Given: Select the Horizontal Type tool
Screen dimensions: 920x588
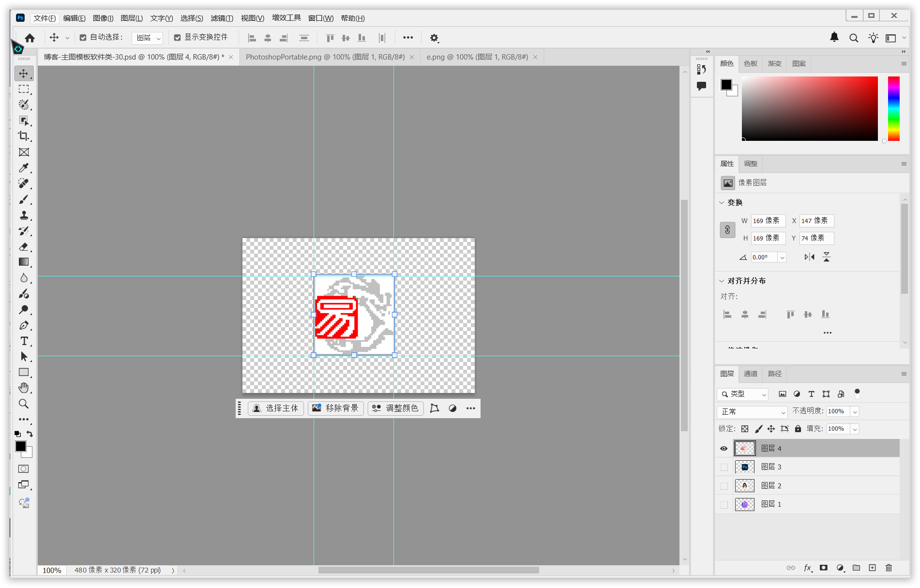Looking at the screenshot, I should (x=24, y=341).
